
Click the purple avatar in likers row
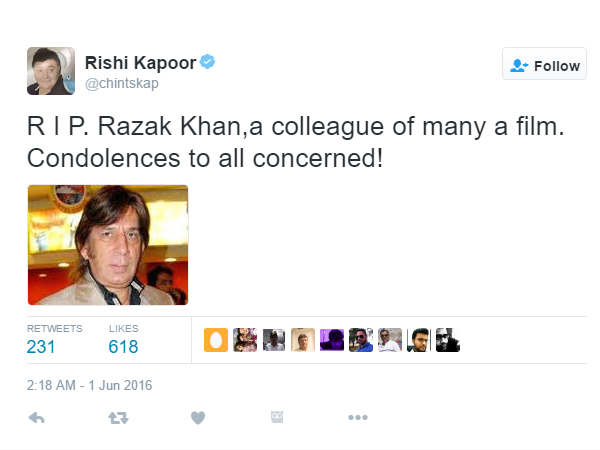332,340
